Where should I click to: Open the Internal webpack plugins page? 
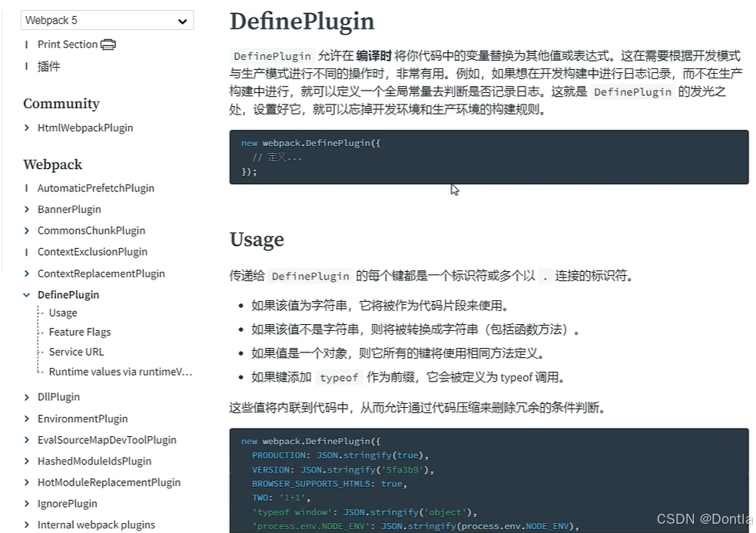pyautogui.click(x=97, y=525)
